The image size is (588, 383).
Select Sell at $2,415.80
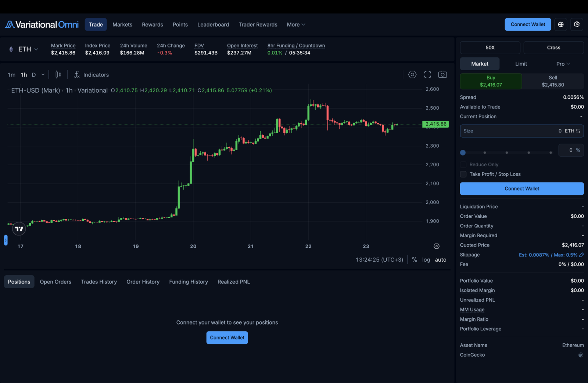coord(553,81)
